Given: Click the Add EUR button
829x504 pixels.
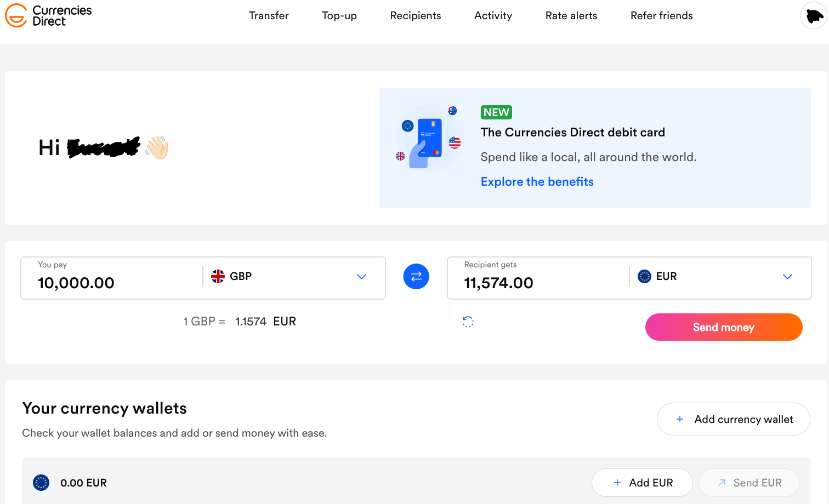Looking at the screenshot, I should pyautogui.click(x=642, y=483).
